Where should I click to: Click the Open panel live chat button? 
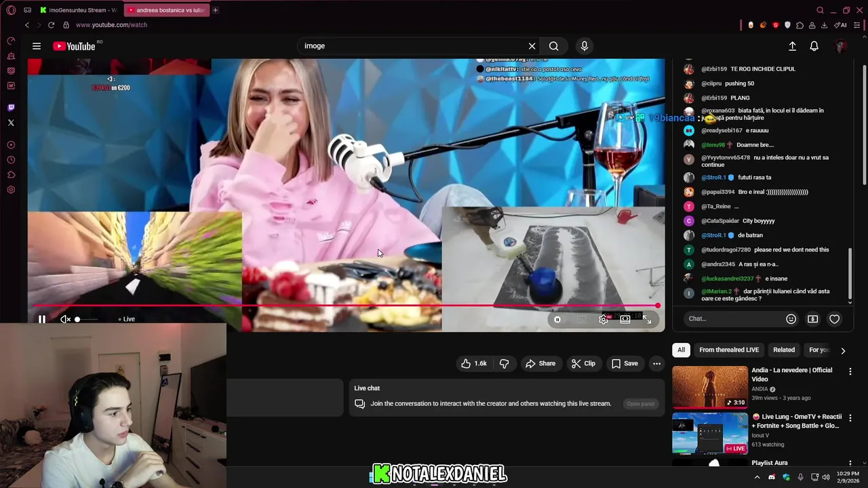click(x=641, y=404)
